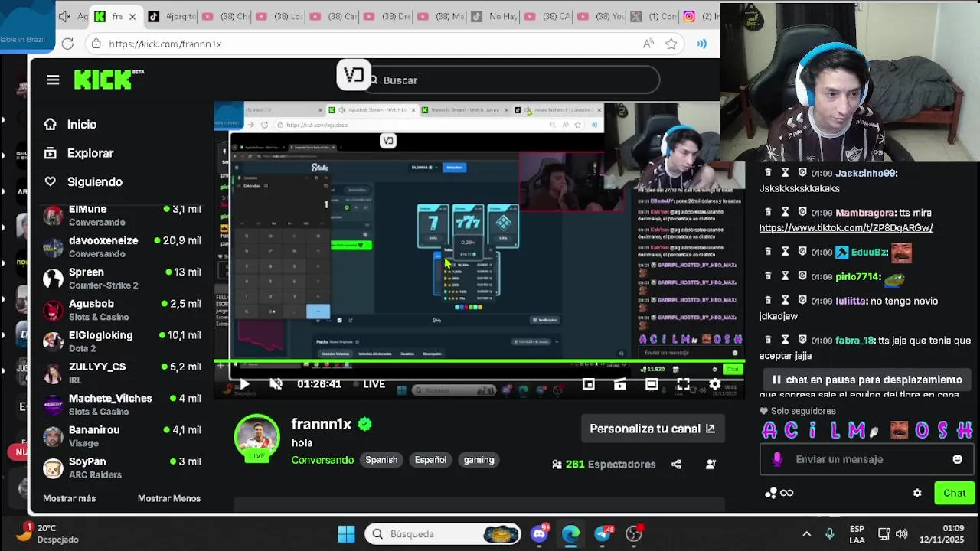Open the frannn1x profile avatar
Viewport: 980px width, 551px height.
click(x=256, y=438)
